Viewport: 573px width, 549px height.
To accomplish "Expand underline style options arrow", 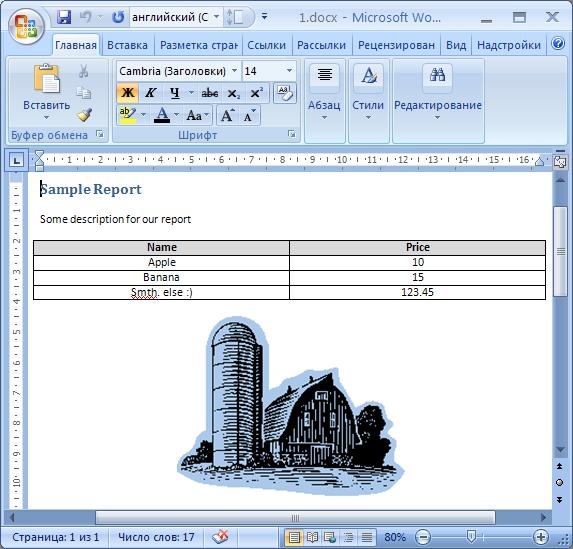I will tap(191, 93).
